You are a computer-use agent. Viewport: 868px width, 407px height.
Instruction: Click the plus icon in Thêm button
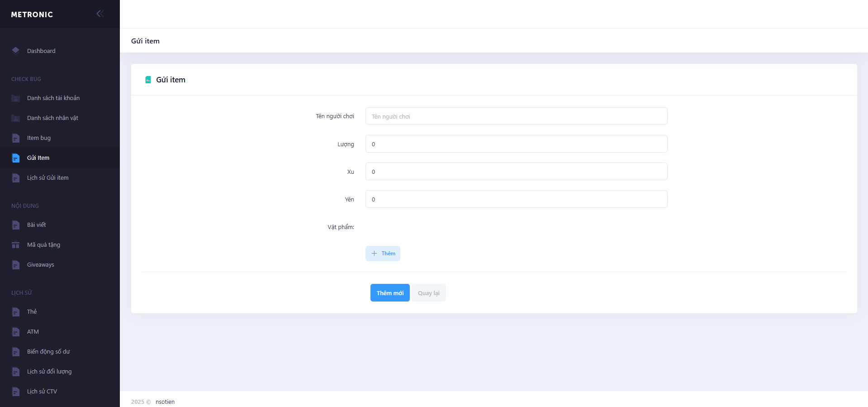click(x=374, y=254)
